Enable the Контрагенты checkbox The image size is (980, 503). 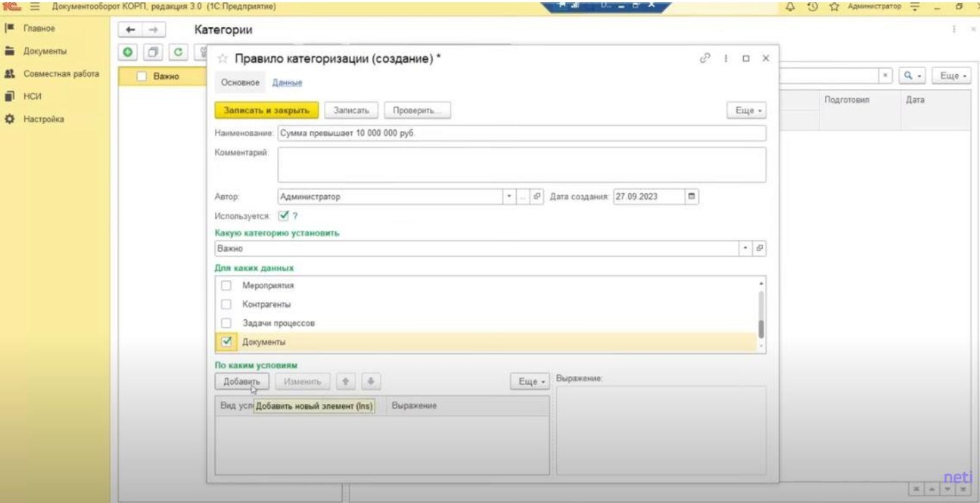tap(226, 304)
